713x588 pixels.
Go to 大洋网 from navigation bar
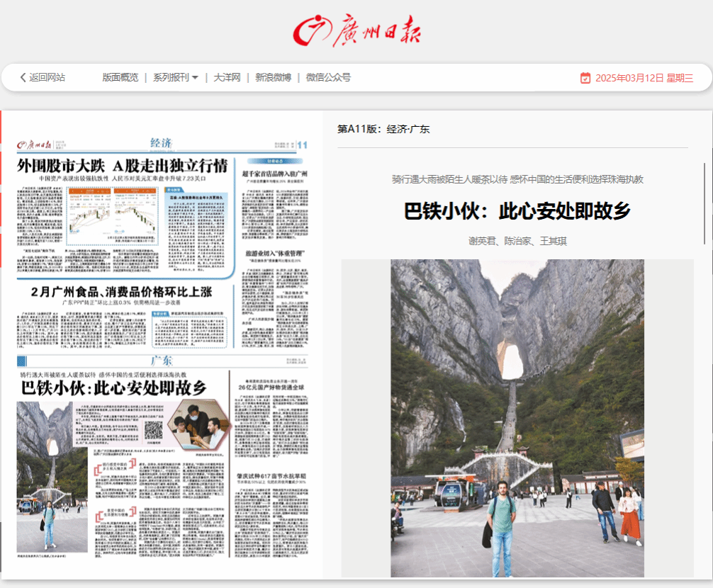point(228,78)
